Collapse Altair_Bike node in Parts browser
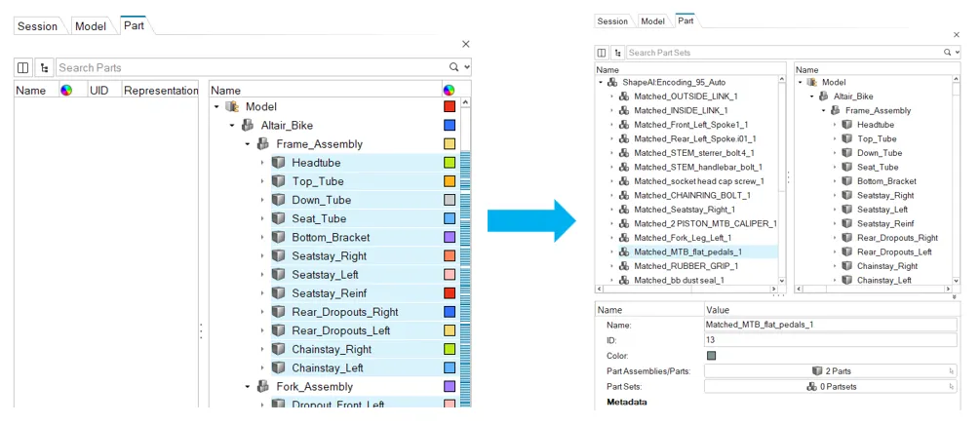The image size is (980, 425). [232, 126]
